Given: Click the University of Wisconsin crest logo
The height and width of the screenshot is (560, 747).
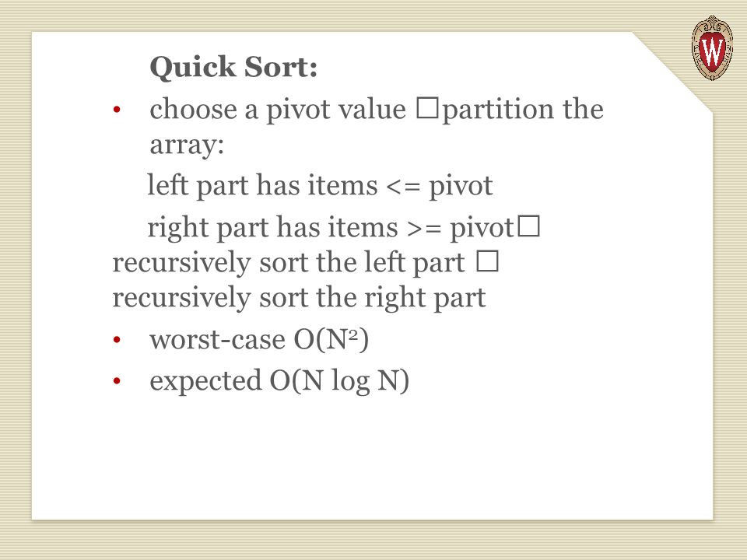Looking at the screenshot, I should (712, 47).
